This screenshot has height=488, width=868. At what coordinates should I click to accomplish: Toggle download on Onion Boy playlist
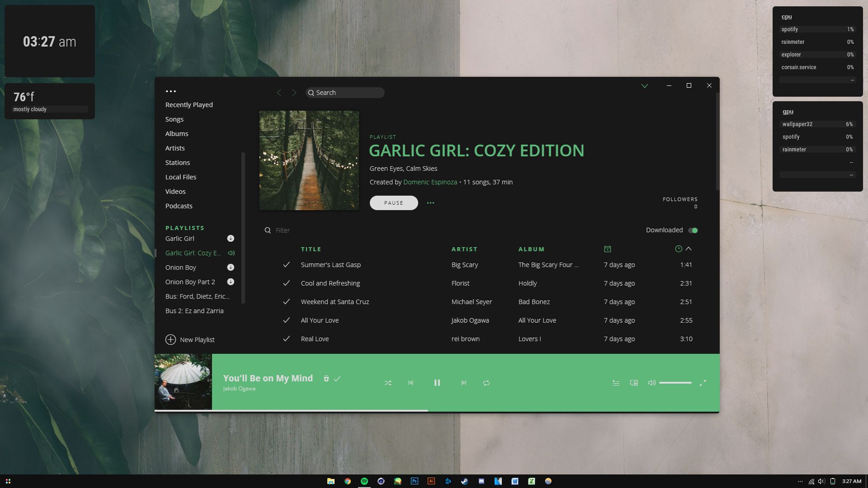pyautogui.click(x=231, y=267)
